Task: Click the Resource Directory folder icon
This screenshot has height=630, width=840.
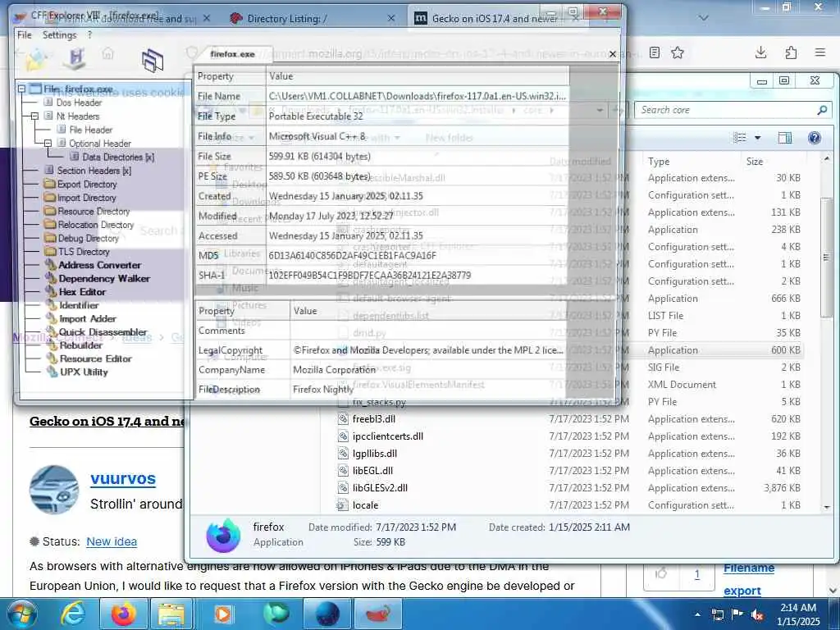Action: [x=50, y=211]
